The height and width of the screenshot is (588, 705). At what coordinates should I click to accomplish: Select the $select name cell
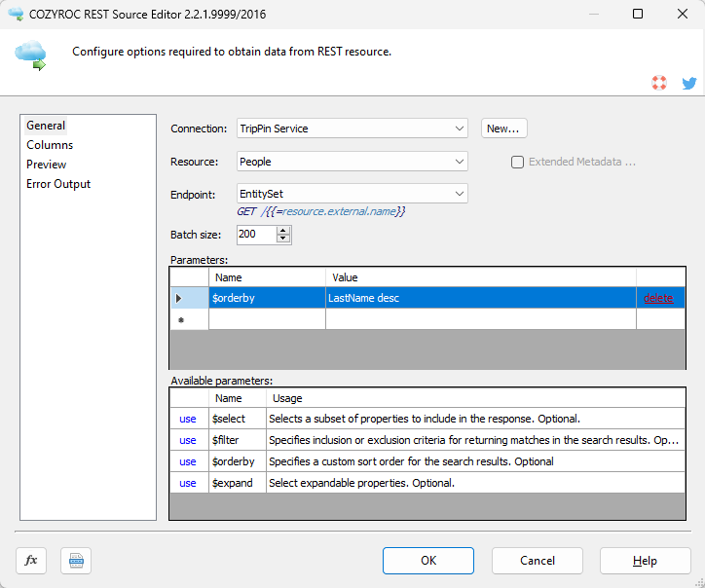[238, 419]
